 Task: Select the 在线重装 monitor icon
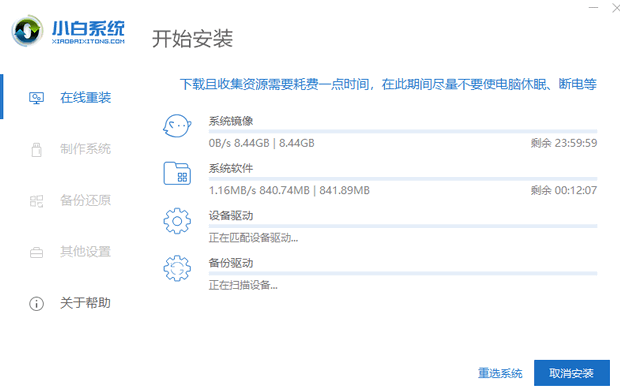tap(36, 98)
